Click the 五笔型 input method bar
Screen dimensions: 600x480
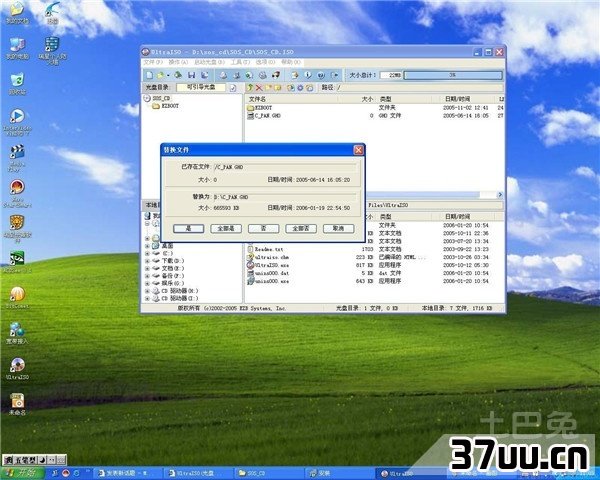pos(34,459)
